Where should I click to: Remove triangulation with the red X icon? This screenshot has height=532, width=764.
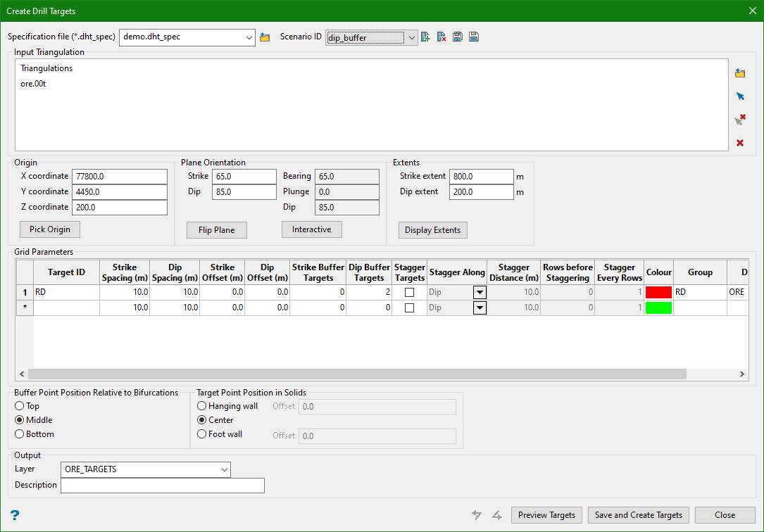point(740,143)
